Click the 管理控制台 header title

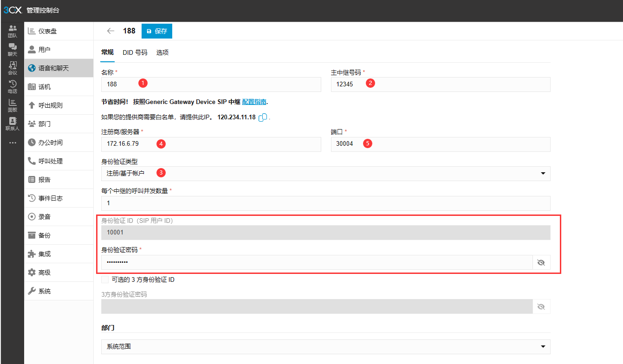43,10
